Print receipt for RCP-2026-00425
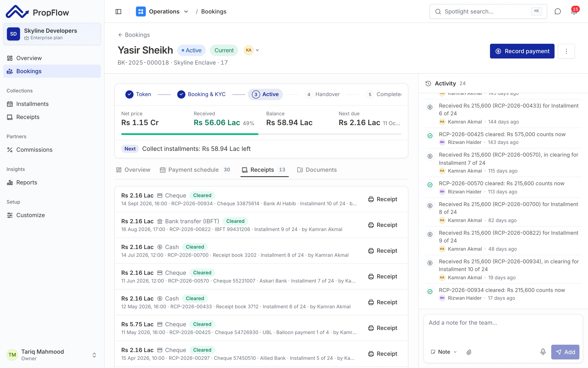Screen dimensions: 588x368 click(x=383, y=328)
